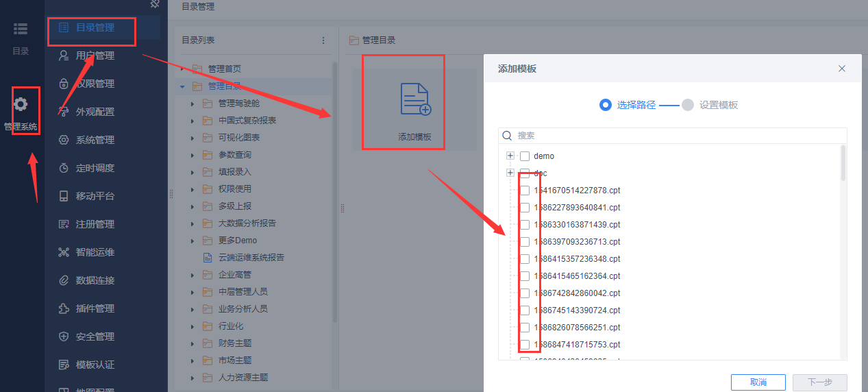Select 业务分析人员 in directory tree

pyautogui.click(x=243, y=309)
